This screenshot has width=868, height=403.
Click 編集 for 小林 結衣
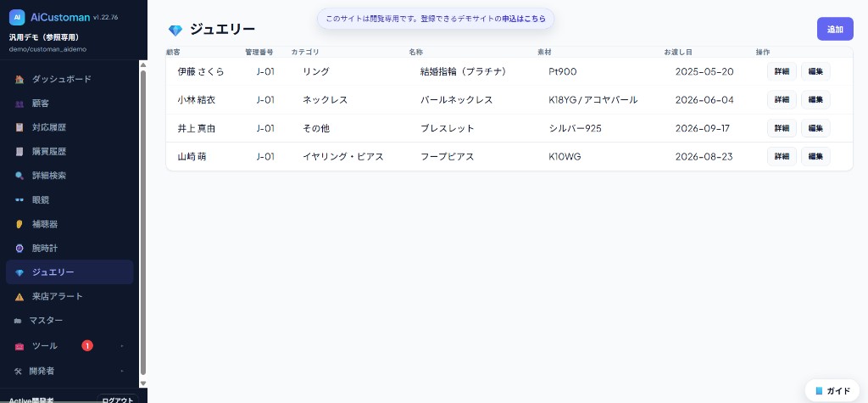[815, 100]
